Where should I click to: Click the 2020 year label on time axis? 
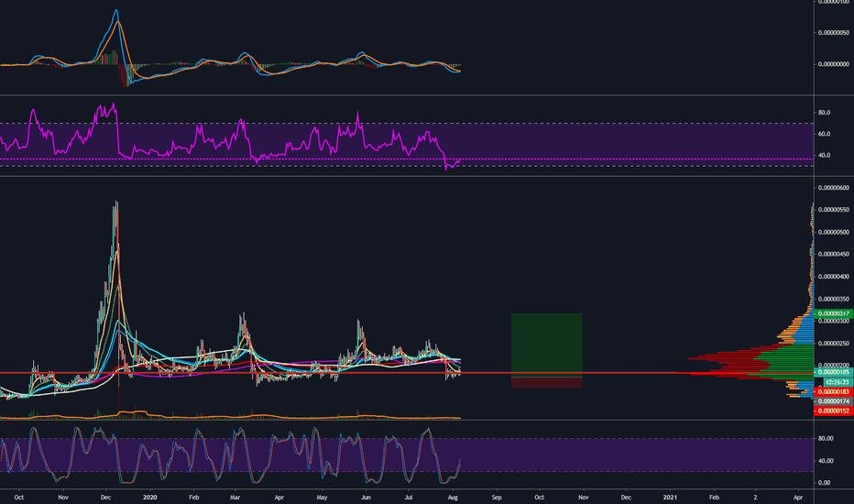pyautogui.click(x=149, y=498)
